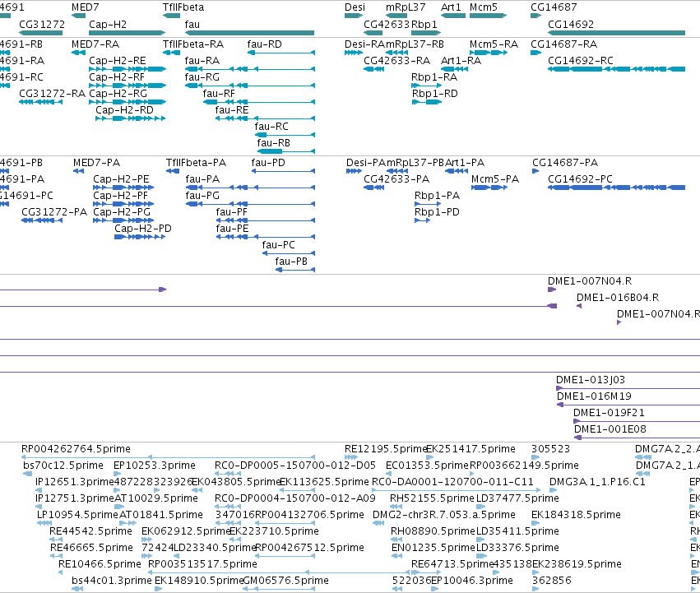Click the DME1-001E08 BAC label
Viewport: 700px width, 593px height.
610,429
